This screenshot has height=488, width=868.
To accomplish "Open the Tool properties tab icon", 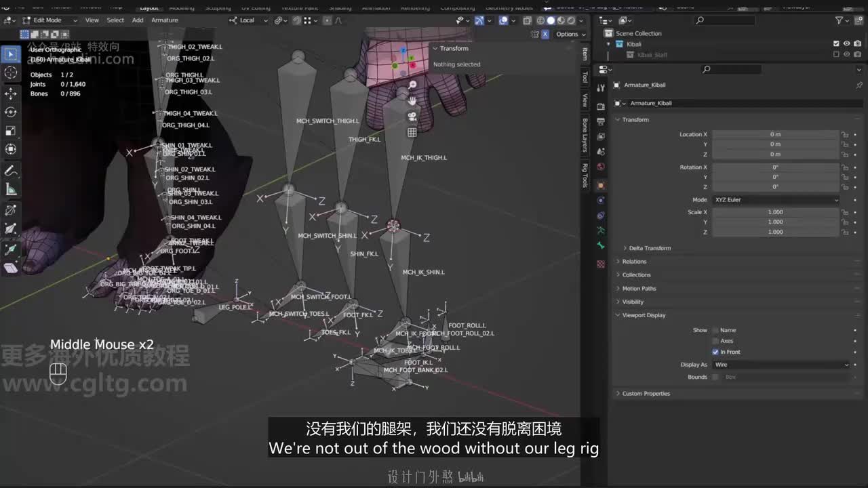I will tap(601, 88).
